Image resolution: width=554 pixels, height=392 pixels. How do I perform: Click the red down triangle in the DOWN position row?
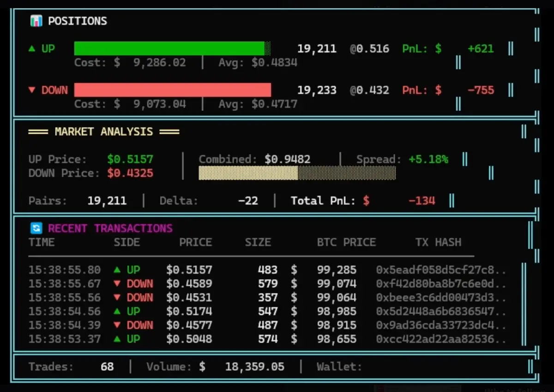[x=32, y=90]
